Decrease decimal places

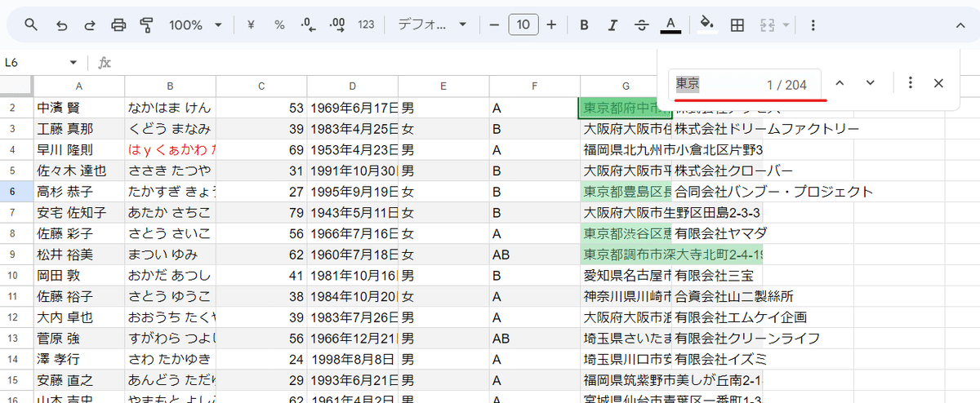308,25
